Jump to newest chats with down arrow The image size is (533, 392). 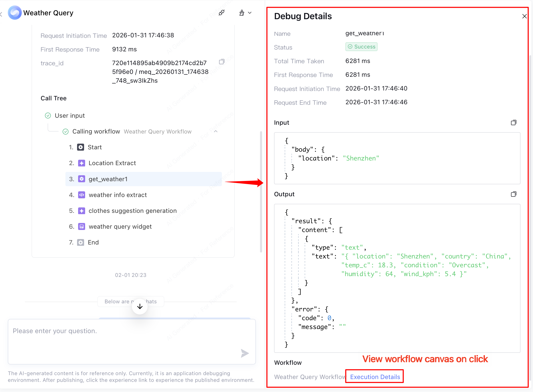click(x=139, y=306)
